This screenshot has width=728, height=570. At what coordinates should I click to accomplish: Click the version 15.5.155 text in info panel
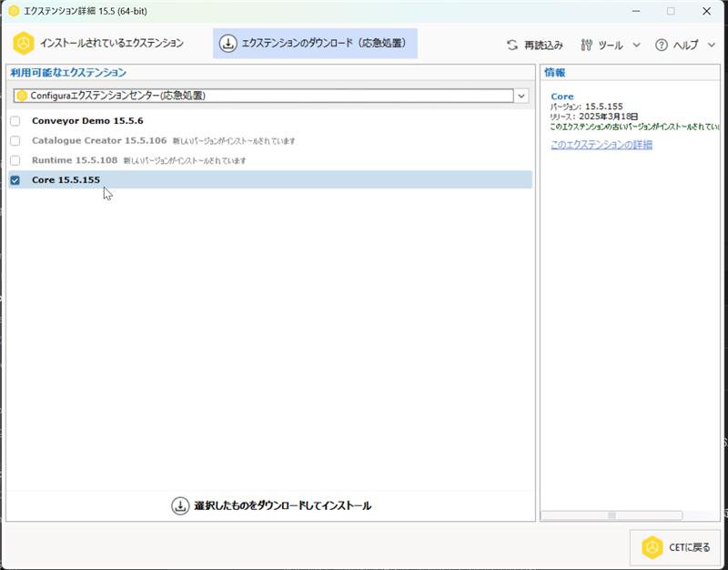pos(603,107)
